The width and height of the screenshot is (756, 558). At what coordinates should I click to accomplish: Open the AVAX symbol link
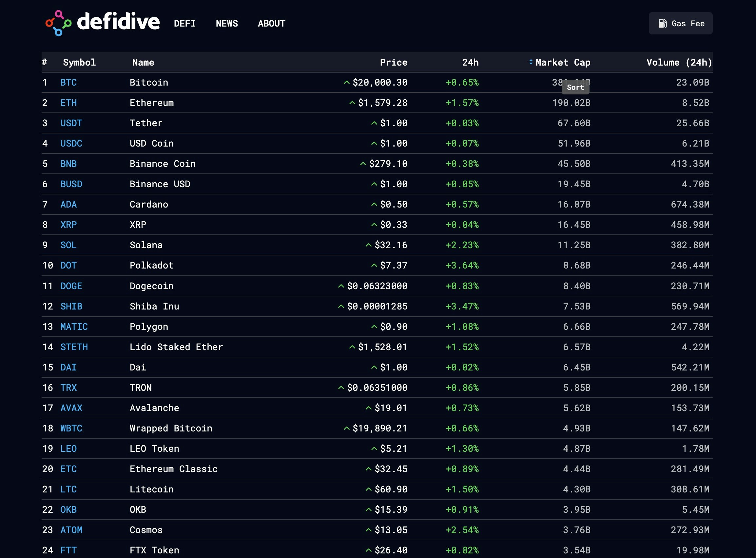click(71, 408)
